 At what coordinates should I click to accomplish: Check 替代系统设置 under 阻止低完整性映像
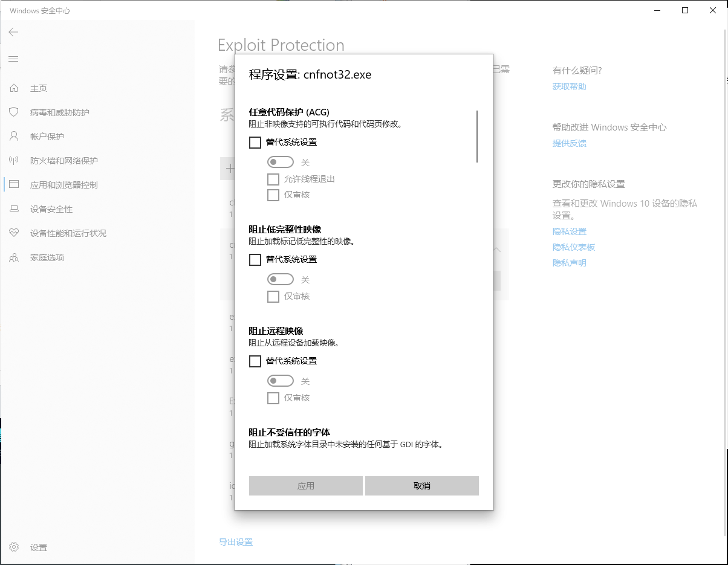[x=255, y=259]
